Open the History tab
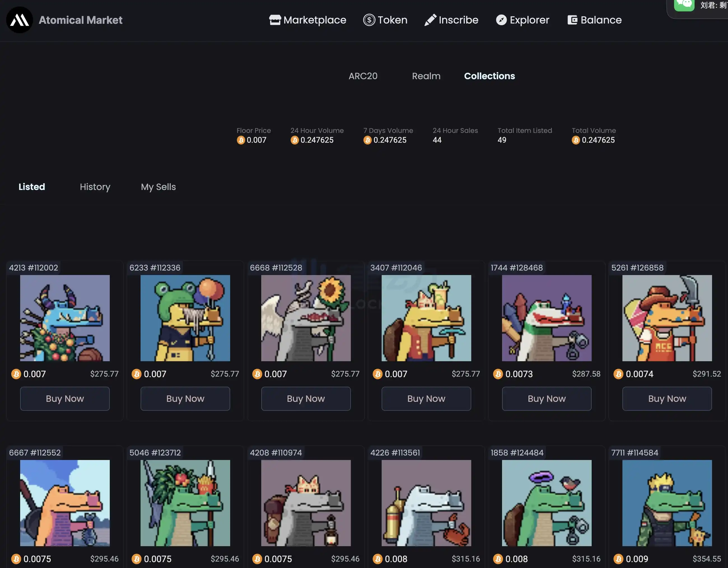The width and height of the screenshot is (728, 568). click(95, 187)
